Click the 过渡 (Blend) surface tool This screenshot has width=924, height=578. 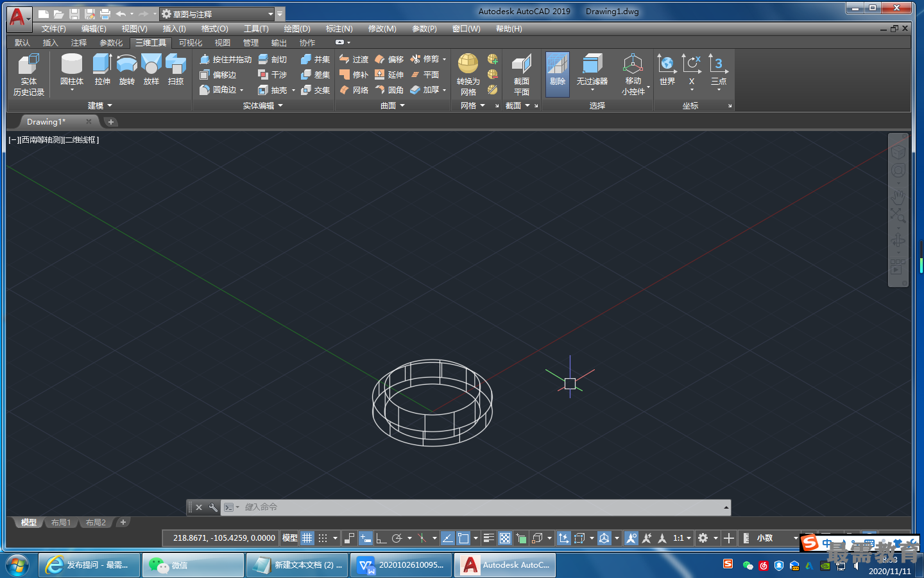click(354, 59)
